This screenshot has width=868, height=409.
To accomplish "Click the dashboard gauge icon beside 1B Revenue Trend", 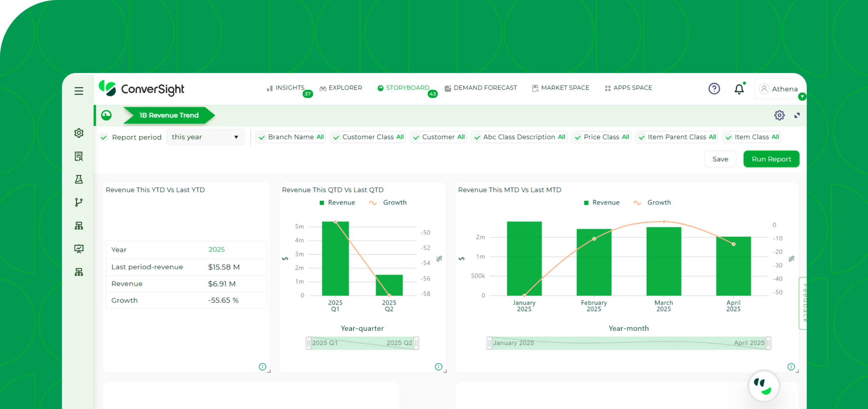I will 106,115.
